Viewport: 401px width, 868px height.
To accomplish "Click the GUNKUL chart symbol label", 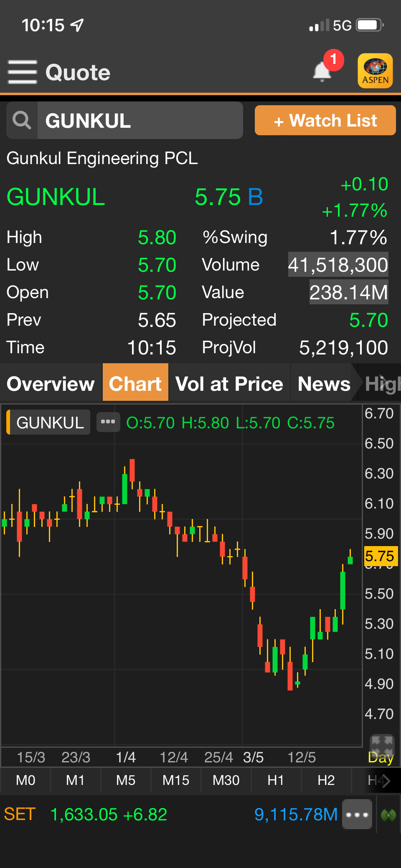I will click(x=48, y=423).
